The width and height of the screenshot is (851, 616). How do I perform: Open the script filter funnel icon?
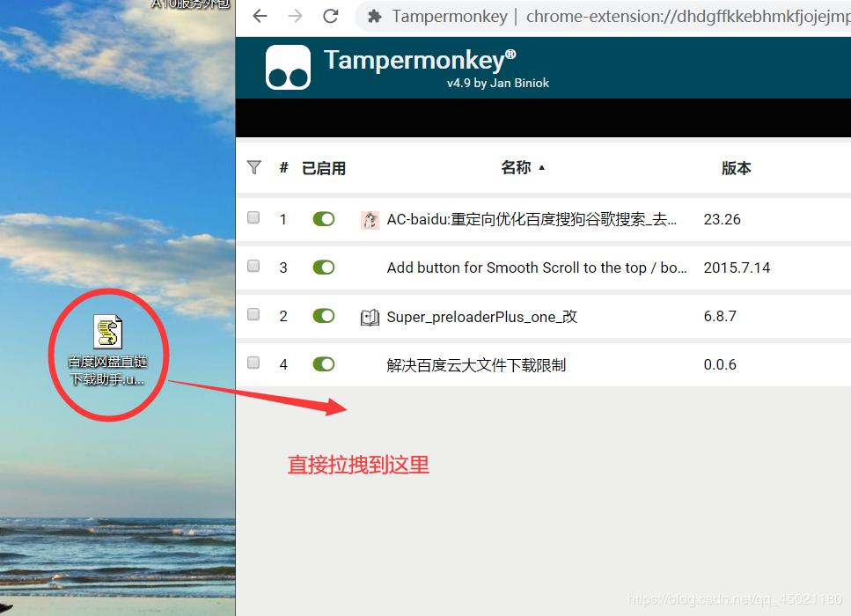click(254, 168)
